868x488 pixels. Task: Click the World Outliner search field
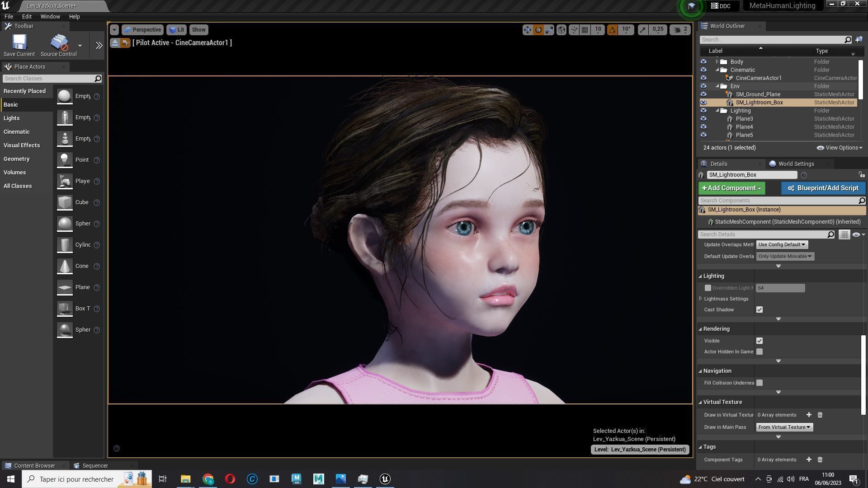pos(772,40)
